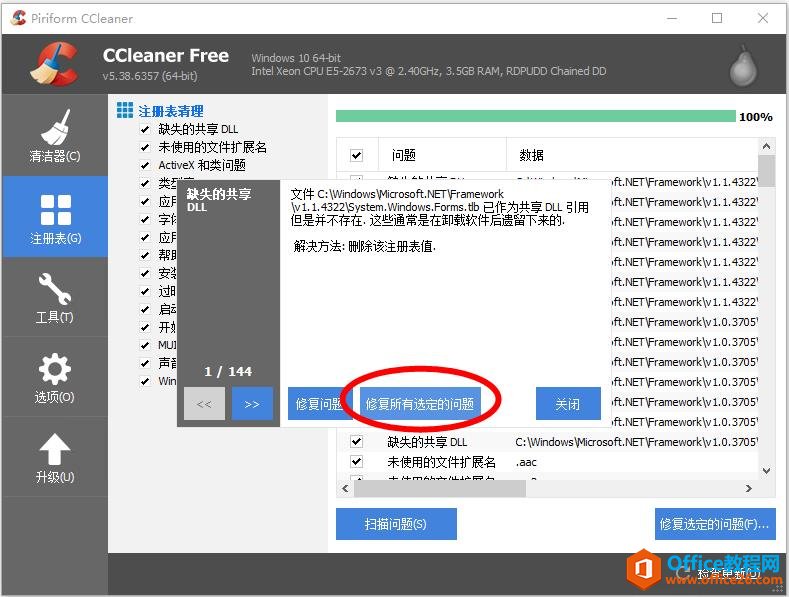Select the Registry (注册表) sidebar icon
This screenshot has width=789, height=597.
tap(55, 216)
